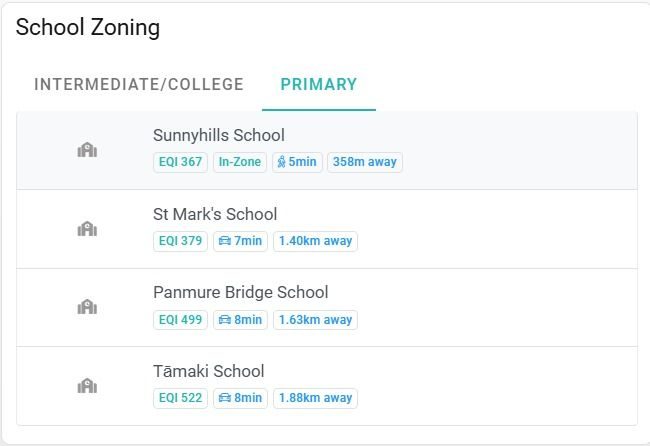
Task: Select the Primary tab
Action: click(319, 84)
